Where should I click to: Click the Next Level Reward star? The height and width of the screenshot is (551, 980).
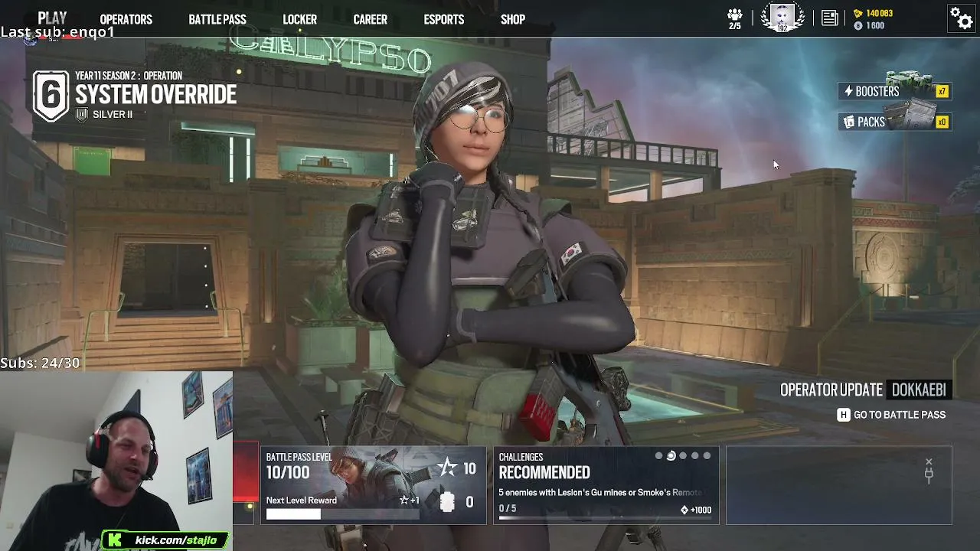[x=404, y=500]
